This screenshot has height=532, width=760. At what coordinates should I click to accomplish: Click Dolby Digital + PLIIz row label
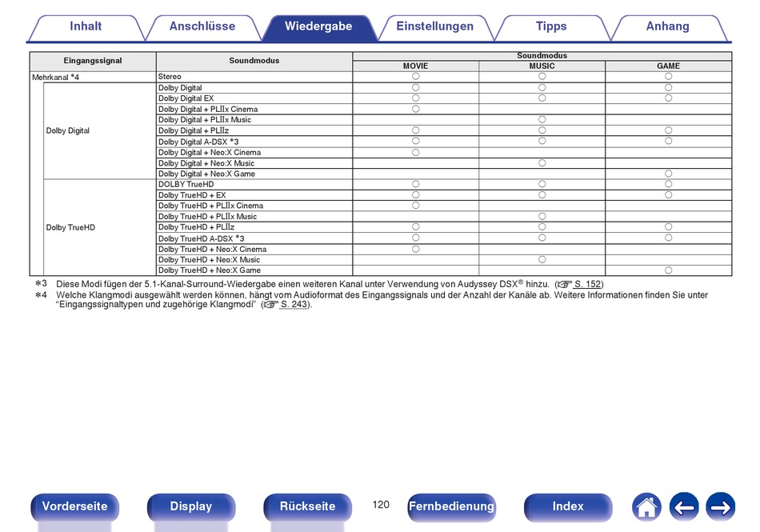pos(194,130)
